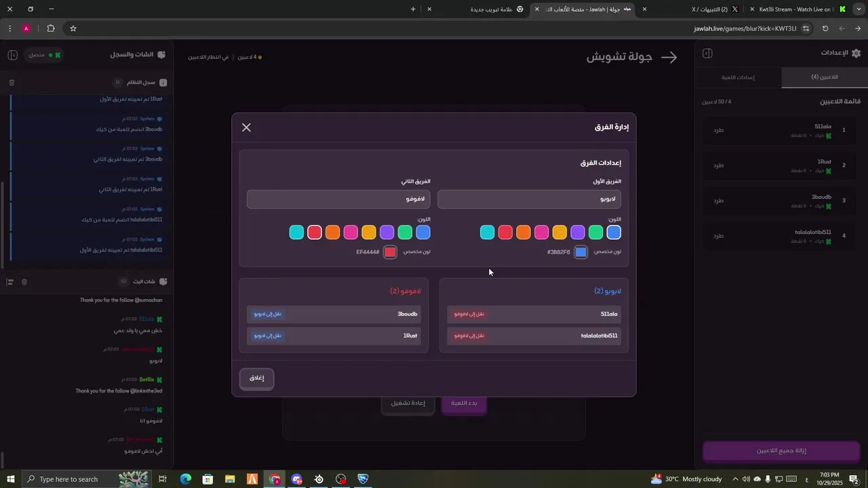The width and height of the screenshot is (868, 488).
Task: Switch to اللاعبين (4) tab
Action: click(x=825, y=77)
